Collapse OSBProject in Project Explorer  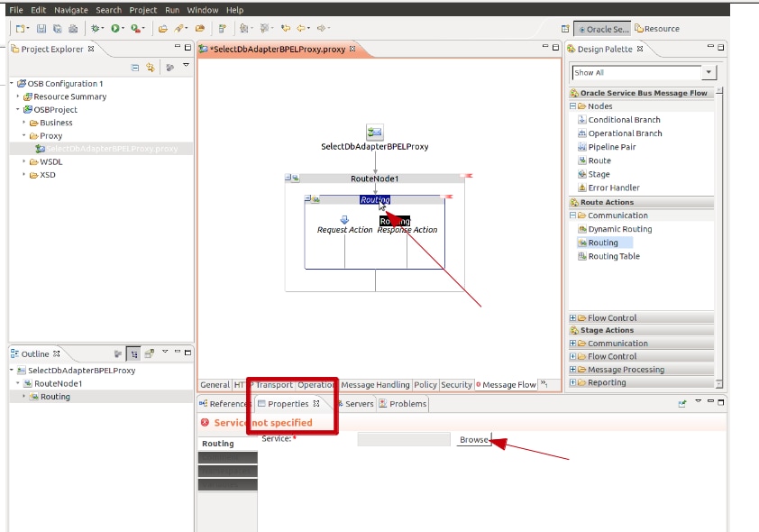tap(18, 109)
